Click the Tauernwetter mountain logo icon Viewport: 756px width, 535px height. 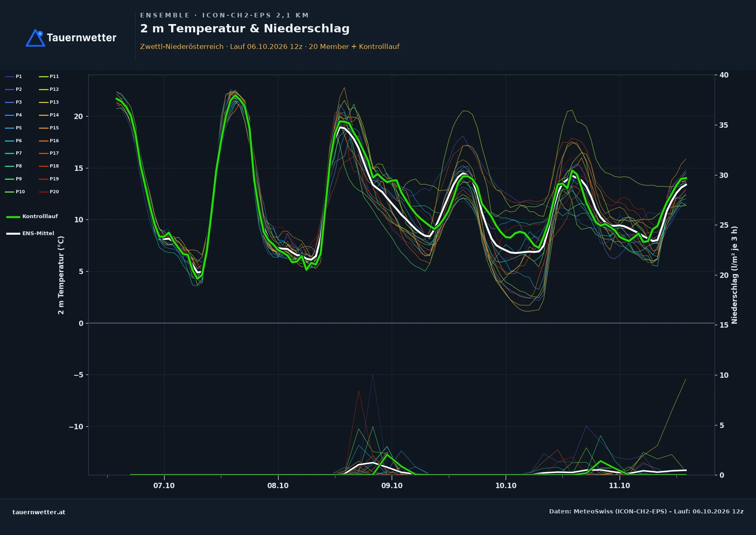(x=35, y=38)
